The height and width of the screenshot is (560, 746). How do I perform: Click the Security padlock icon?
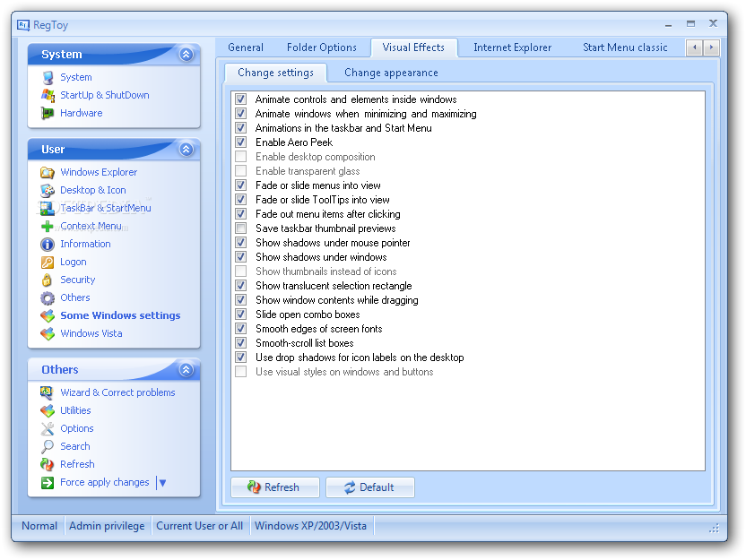point(48,280)
